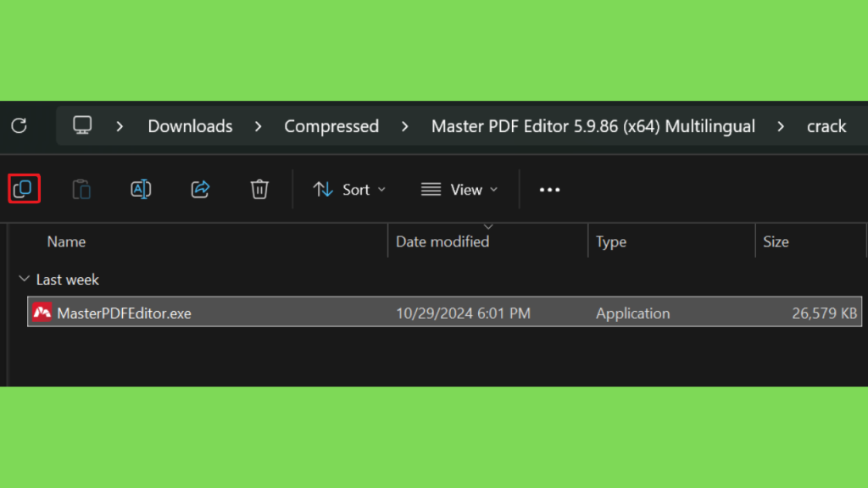Go to Compressed folder in breadcrumb

(331, 126)
